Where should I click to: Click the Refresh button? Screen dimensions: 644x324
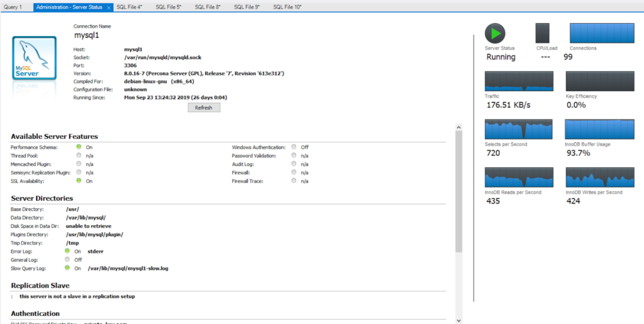click(x=204, y=108)
